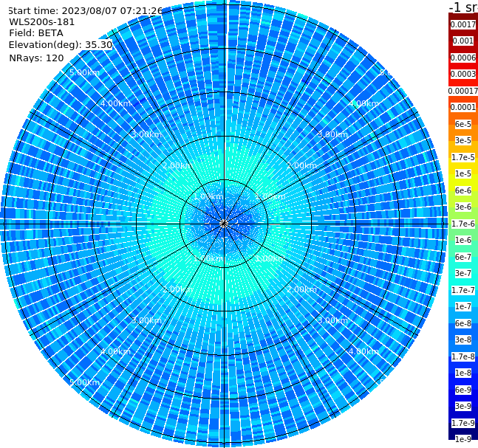
Task: Select the WLS200s-181 instrument label
Action: (42, 22)
